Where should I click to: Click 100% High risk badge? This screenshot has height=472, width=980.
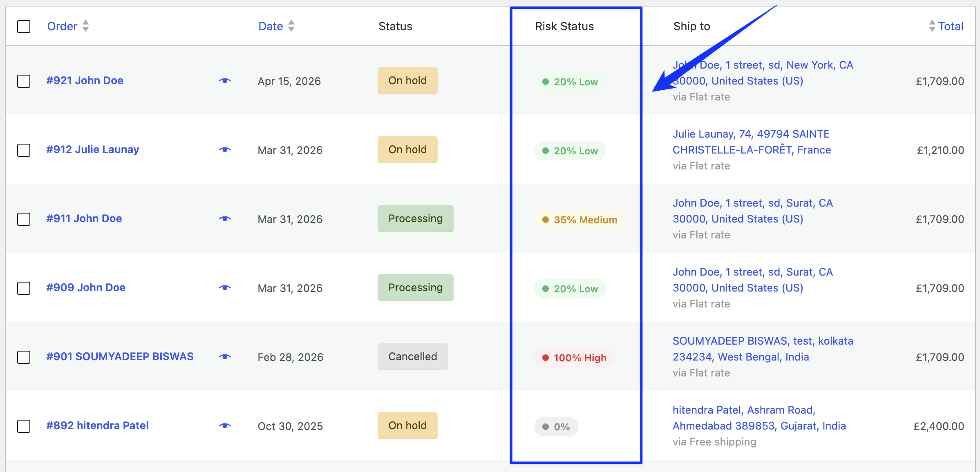(x=574, y=358)
